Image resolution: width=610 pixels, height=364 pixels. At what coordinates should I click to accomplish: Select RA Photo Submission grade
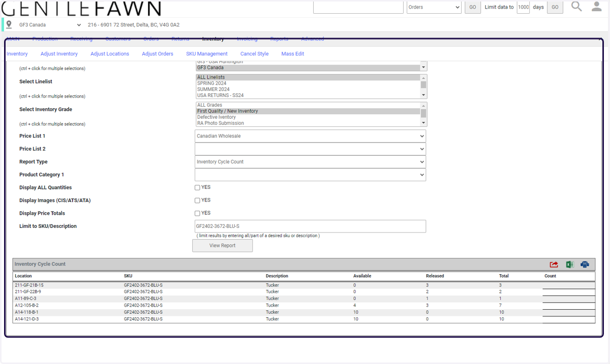coord(308,123)
